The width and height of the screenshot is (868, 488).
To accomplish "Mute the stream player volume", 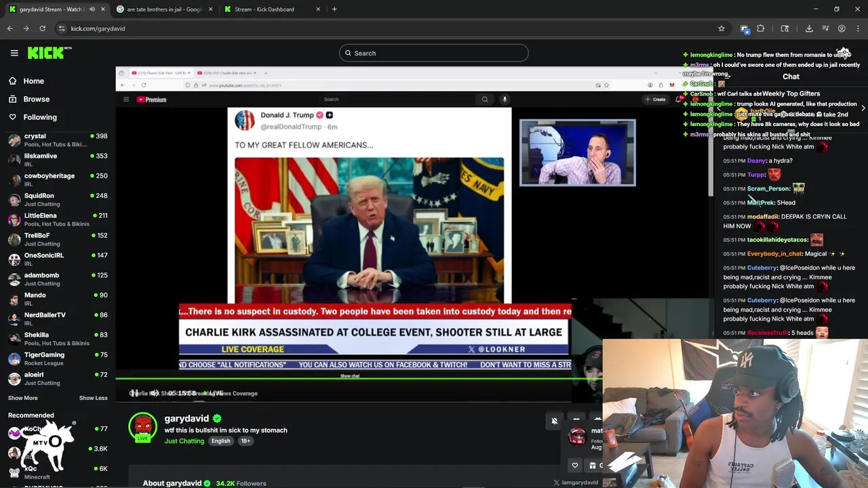I will click(155, 393).
